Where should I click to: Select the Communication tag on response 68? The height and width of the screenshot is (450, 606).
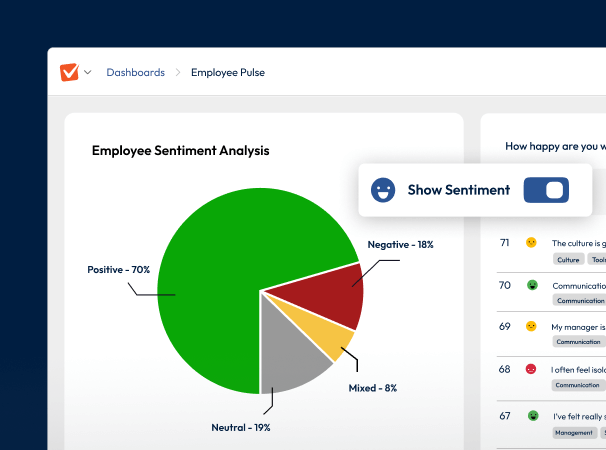click(x=577, y=384)
